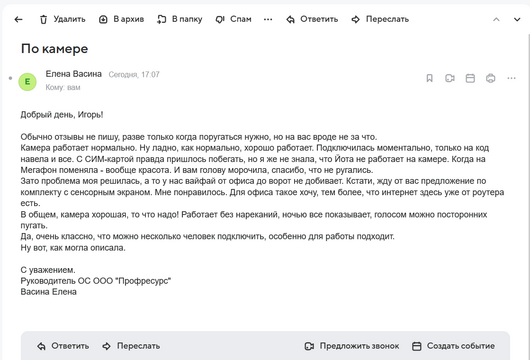Click the calendar event icon in header
Viewport: 530px width, 360px height.
tap(470, 78)
